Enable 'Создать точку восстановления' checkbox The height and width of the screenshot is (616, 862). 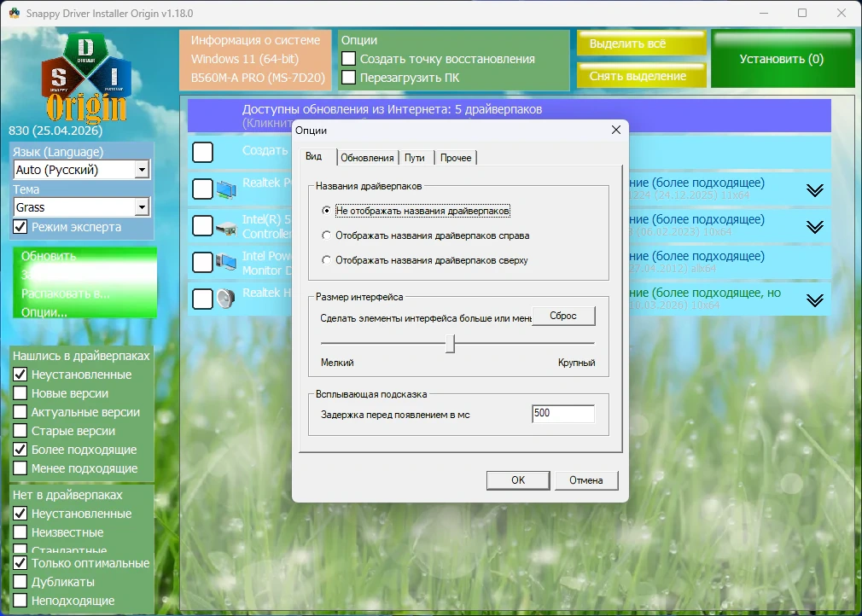[x=348, y=59]
